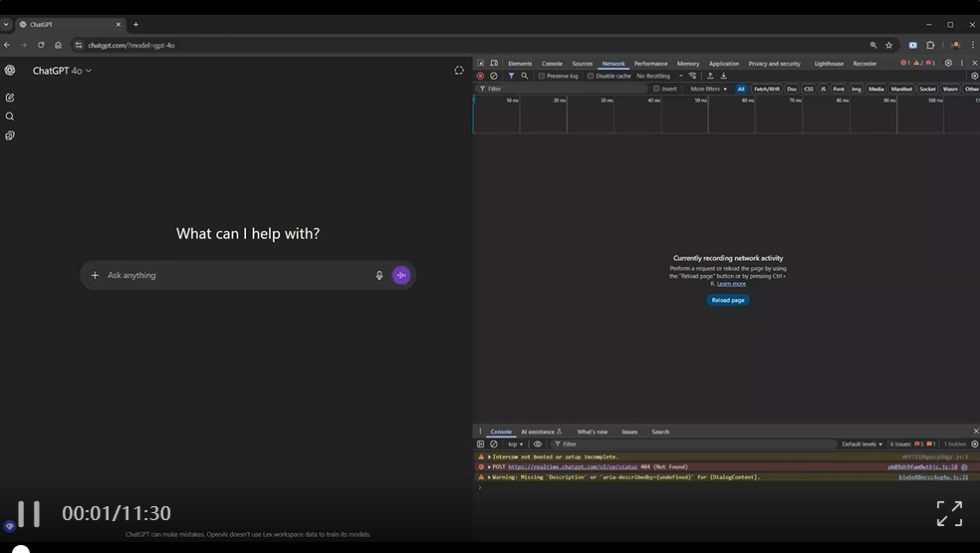
Task: Open the top context dropdown in console
Action: (516, 444)
